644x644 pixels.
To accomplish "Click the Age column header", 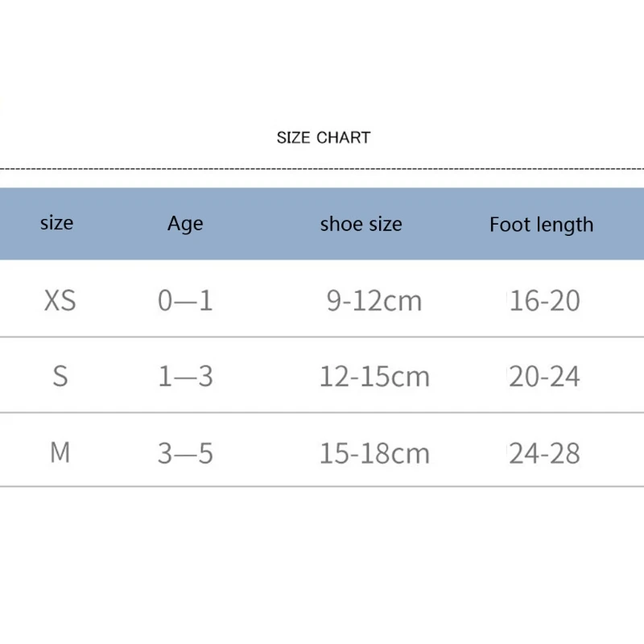I will 185,224.
